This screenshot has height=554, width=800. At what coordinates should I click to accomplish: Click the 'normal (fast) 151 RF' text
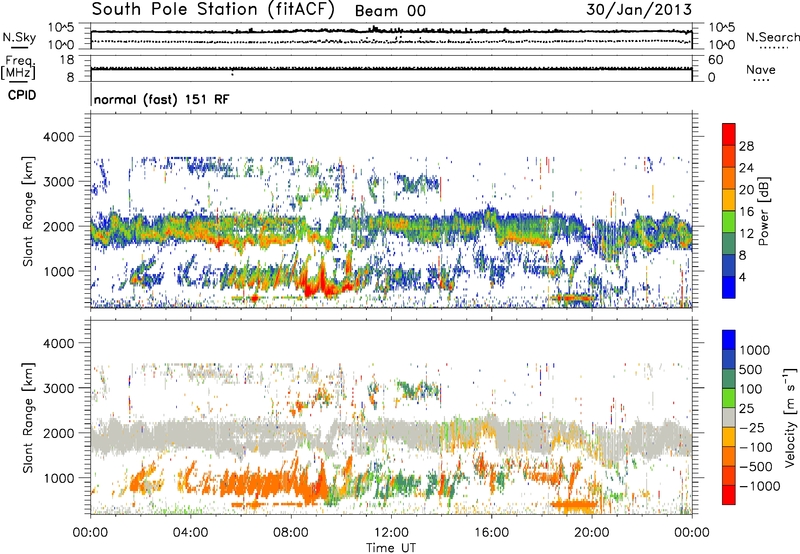[x=161, y=99]
